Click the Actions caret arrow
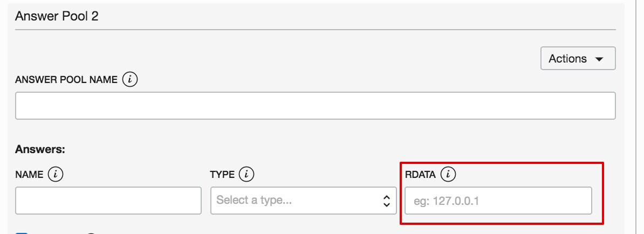644x234 pixels. click(598, 59)
